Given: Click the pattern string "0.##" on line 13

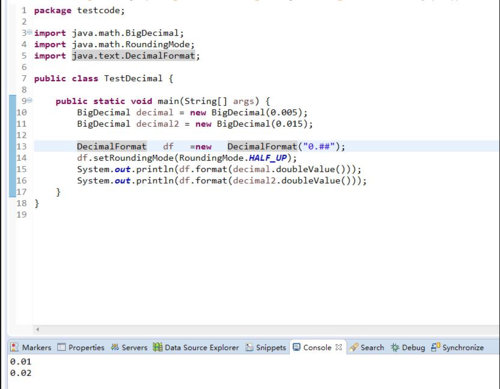Looking at the screenshot, I should click(319, 146).
